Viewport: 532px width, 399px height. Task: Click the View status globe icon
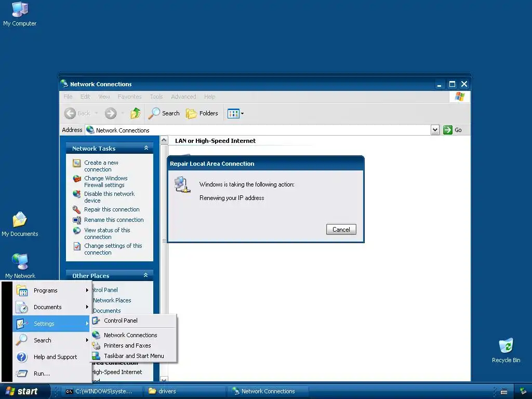[x=77, y=230]
